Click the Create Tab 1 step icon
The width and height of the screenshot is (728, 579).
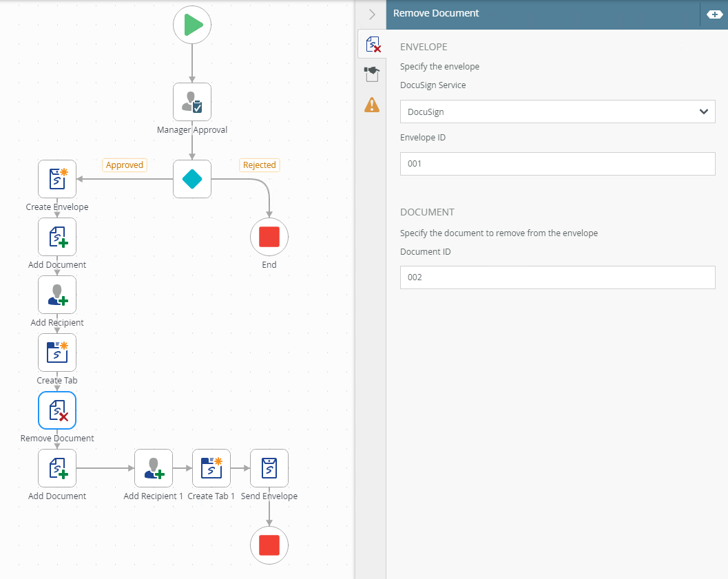(x=211, y=468)
